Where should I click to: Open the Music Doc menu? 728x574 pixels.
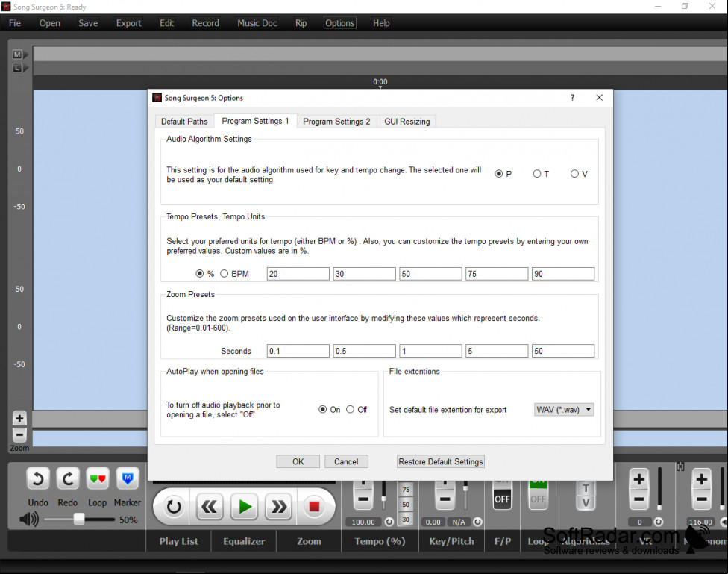pos(257,23)
